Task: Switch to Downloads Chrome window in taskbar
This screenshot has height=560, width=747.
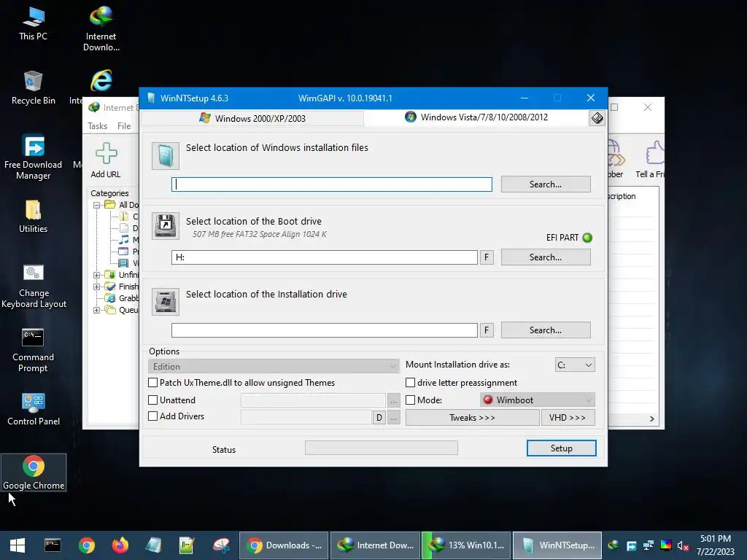Action: coord(284,545)
